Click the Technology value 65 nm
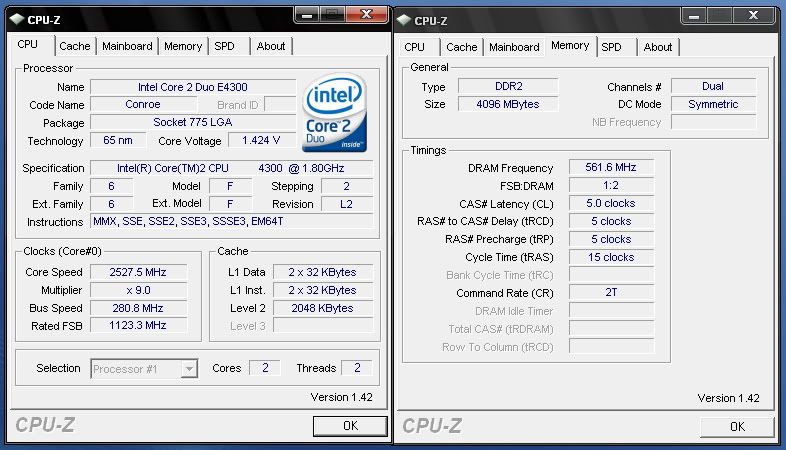The width and height of the screenshot is (786, 450). [x=118, y=140]
